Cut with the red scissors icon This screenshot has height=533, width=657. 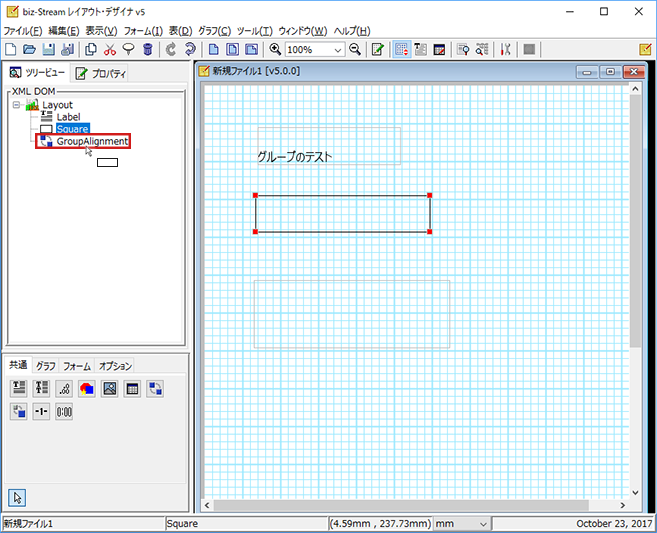click(110, 49)
